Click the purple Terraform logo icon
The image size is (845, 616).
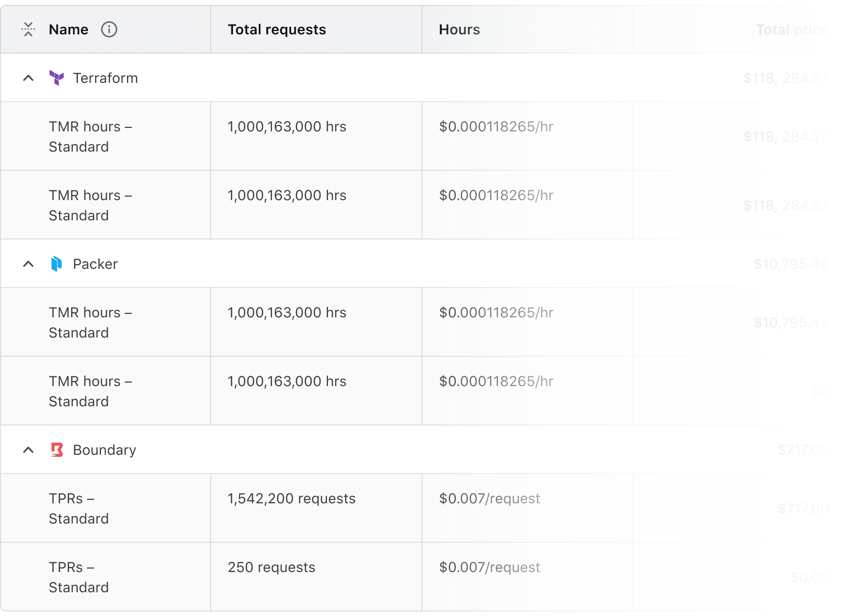(x=57, y=78)
